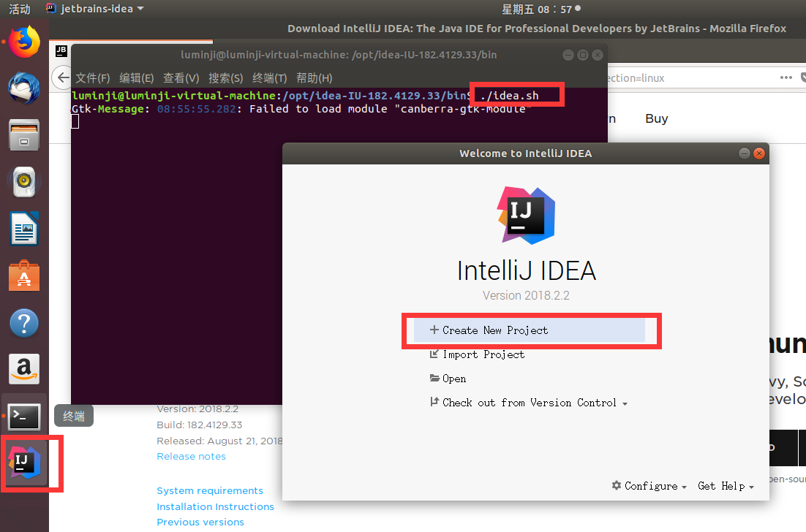Click the 活动 Activities button
806x532 pixels.
click(20, 9)
